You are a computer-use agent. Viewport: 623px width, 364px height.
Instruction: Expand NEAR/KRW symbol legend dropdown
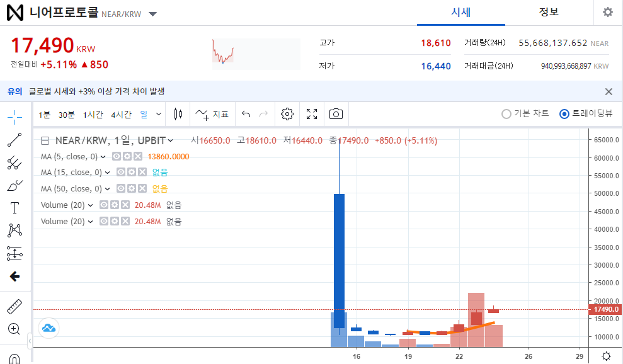(171, 140)
